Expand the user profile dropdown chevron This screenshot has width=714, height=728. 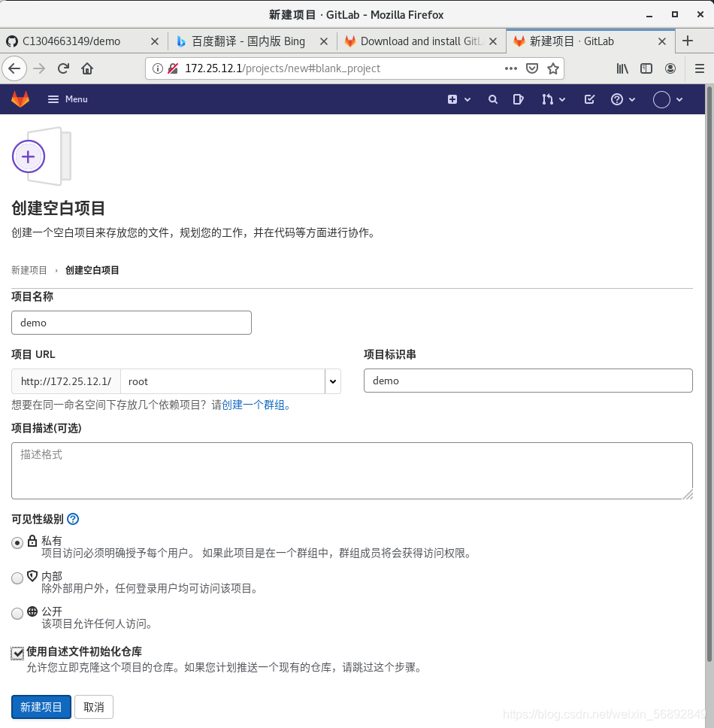[679, 99]
